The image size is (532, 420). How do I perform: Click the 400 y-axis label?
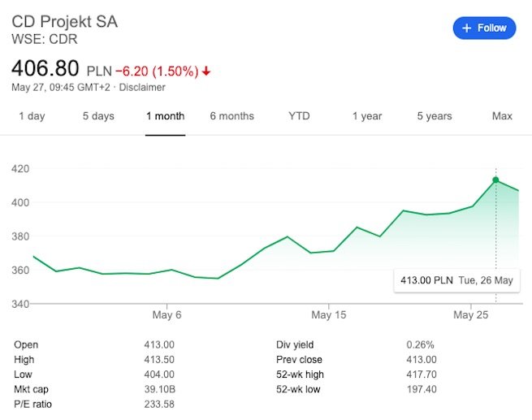coord(20,202)
